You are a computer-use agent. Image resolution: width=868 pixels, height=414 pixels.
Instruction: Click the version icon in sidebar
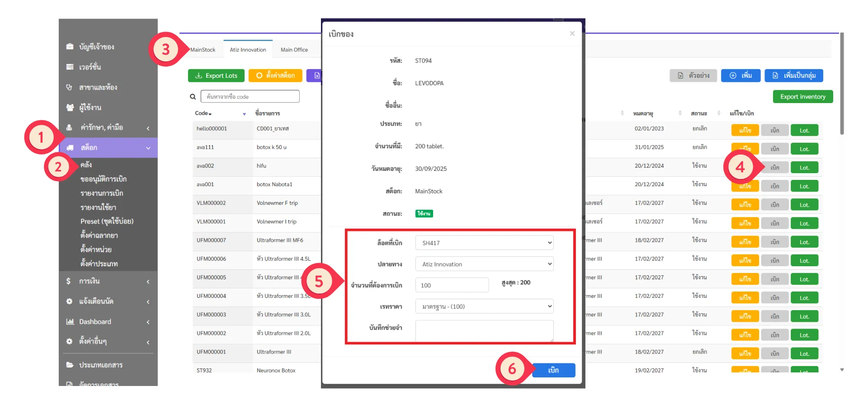(70, 67)
